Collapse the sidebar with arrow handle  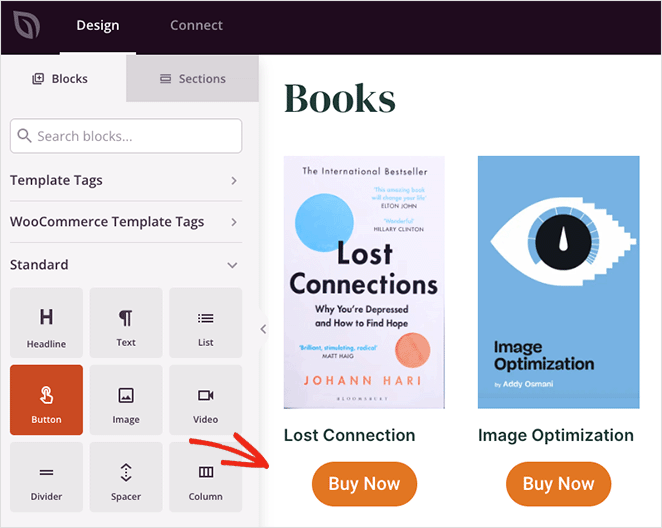coord(263,329)
